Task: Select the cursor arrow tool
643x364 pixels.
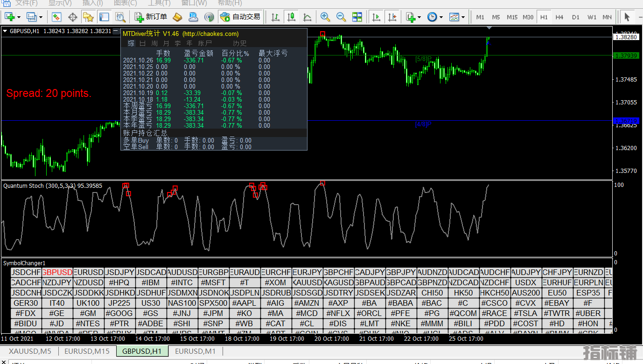Action: point(627,17)
